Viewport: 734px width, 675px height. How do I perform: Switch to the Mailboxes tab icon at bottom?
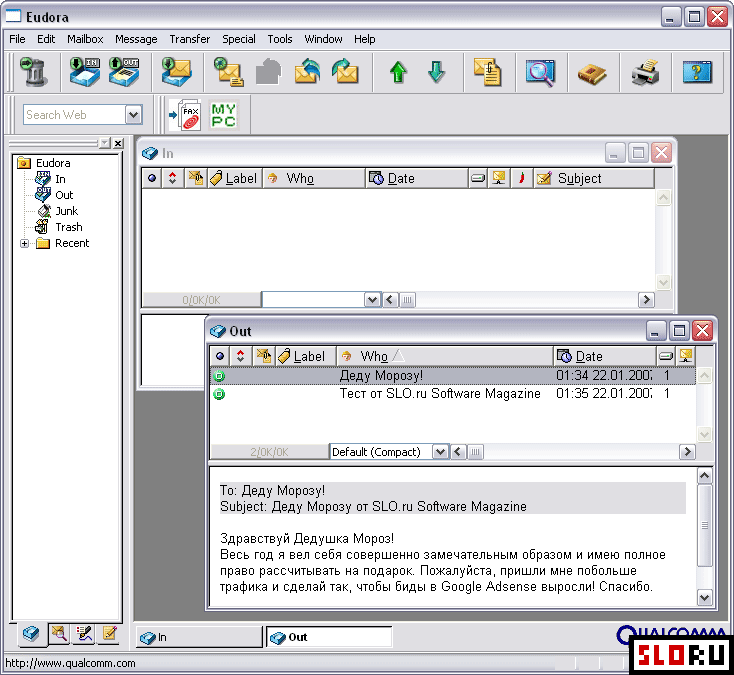point(31,634)
